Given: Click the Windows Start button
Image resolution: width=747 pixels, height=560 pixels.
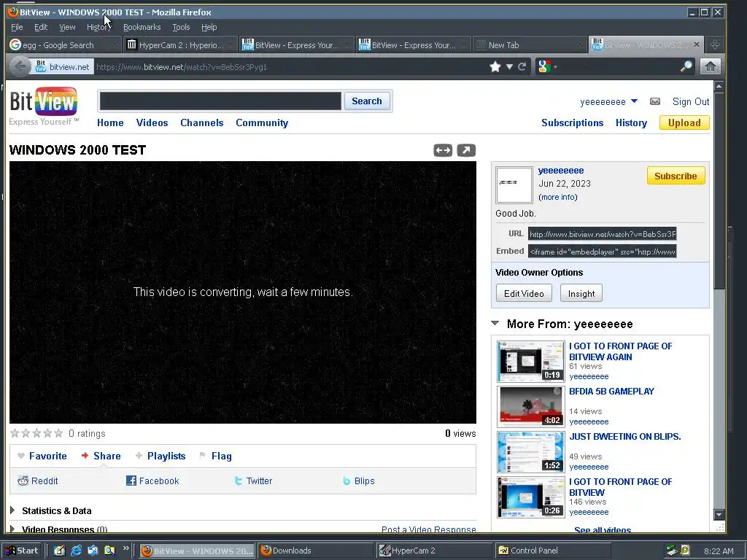Looking at the screenshot, I should coord(23,551).
